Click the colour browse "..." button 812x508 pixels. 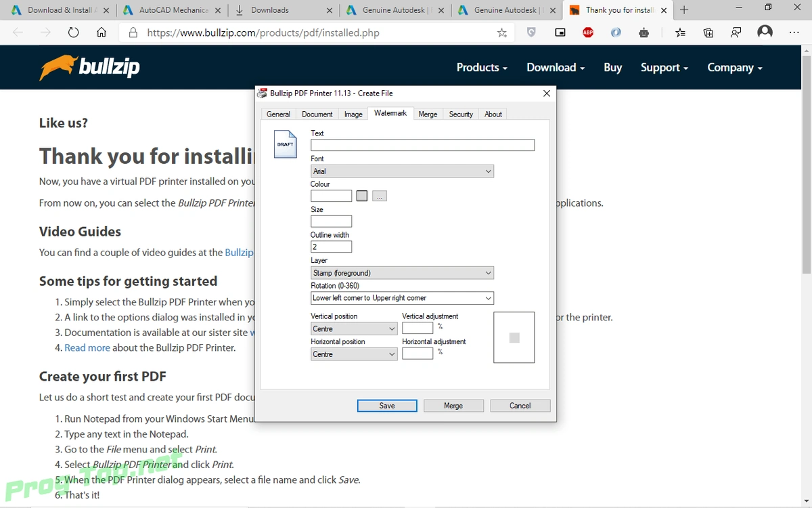[380, 196]
